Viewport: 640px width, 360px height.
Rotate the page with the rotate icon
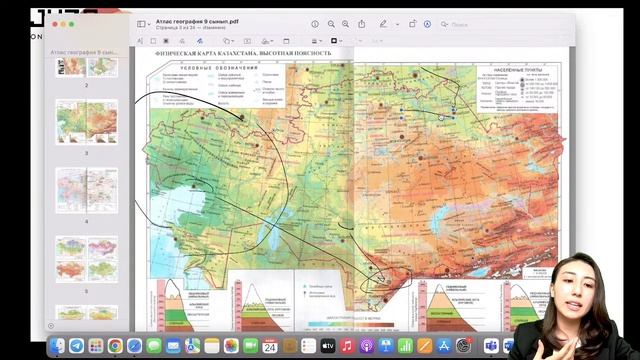click(x=412, y=24)
